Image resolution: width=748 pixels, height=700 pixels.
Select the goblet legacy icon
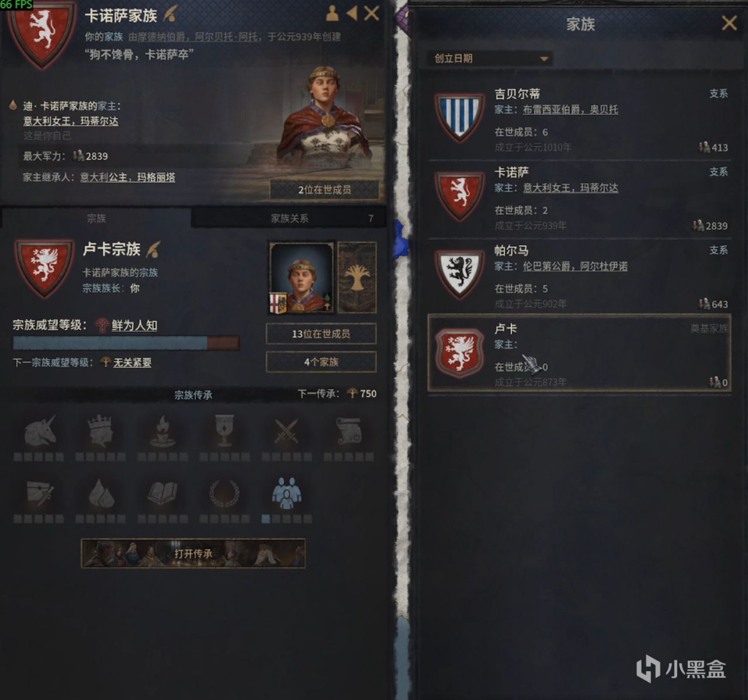(224, 432)
